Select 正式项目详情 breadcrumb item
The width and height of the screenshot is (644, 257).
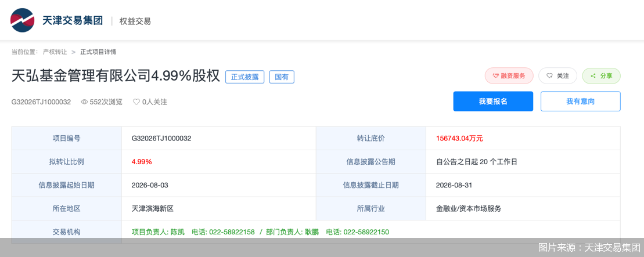[x=98, y=52]
